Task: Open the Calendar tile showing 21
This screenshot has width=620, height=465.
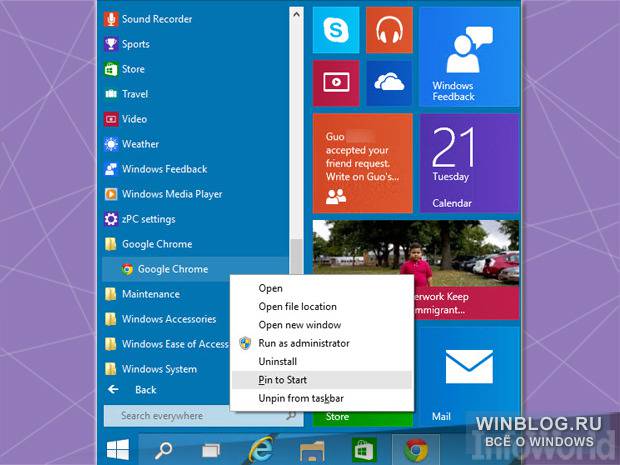Action: click(x=469, y=163)
